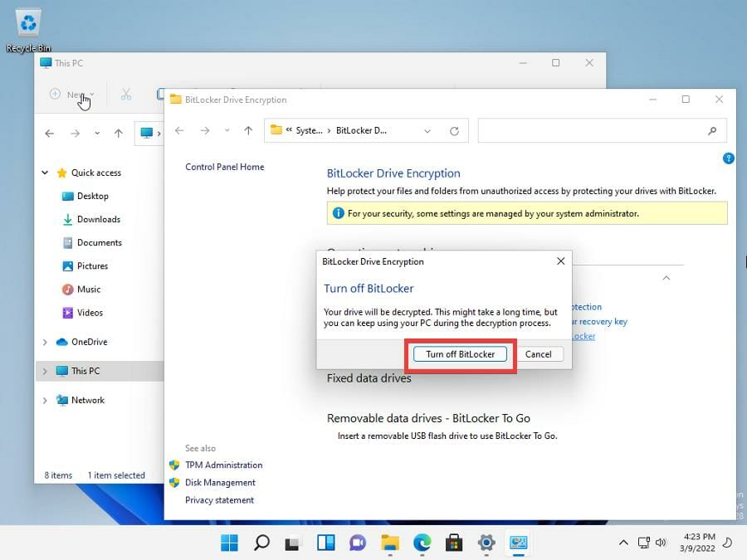Launch Microsoft Edge from the taskbar
Viewport: 747px width, 560px height.
[x=422, y=542]
